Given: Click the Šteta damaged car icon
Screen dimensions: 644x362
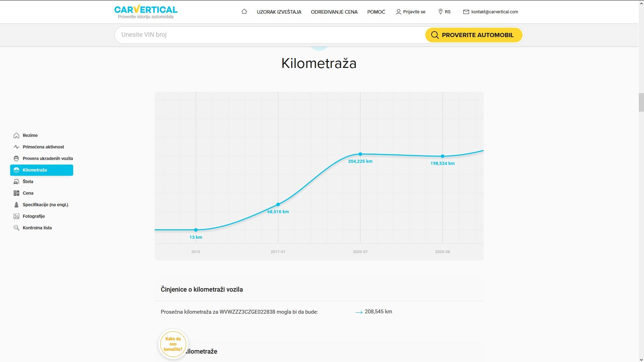Looking at the screenshot, I should [16, 182].
